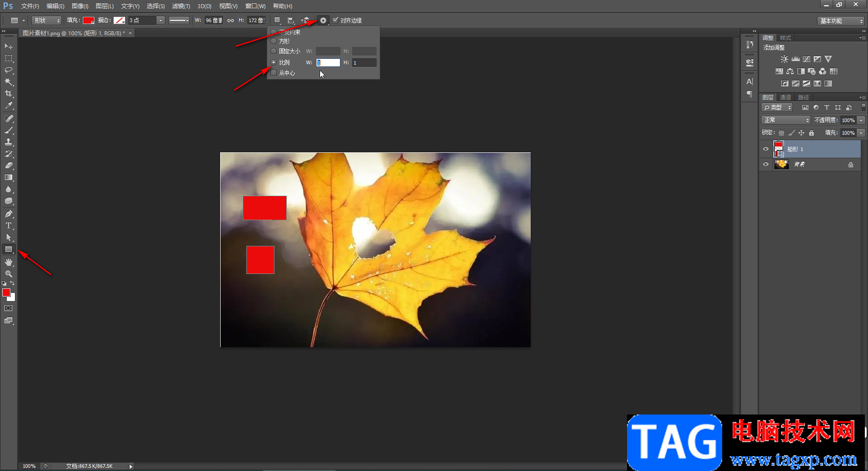This screenshot has width=868, height=471.
Task: Open the 类型 layer filter dropdown
Action: pyautogui.click(x=778, y=108)
